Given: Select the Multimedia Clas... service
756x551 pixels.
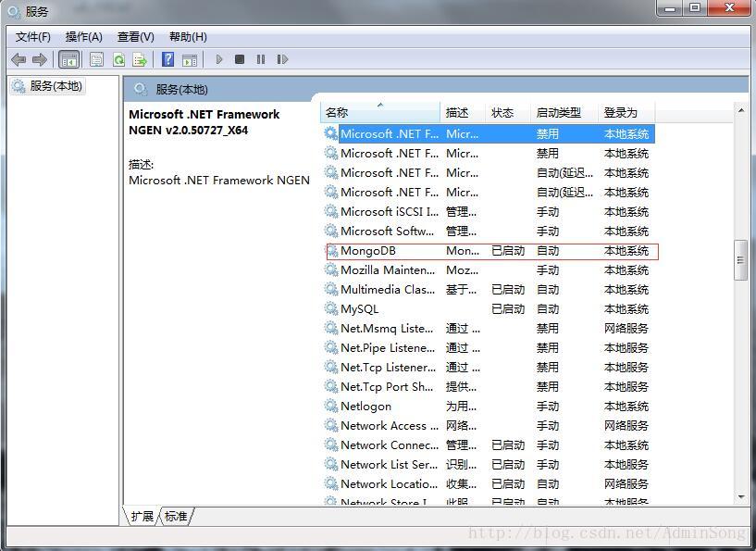Looking at the screenshot, I should (x=388, y=290).
